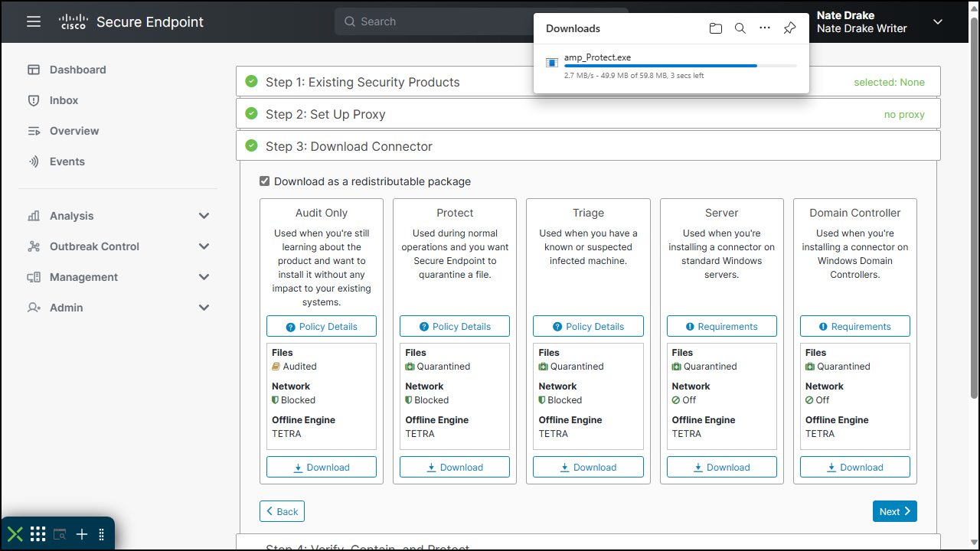Open the hamburger navigation menu
Screen dimensions: 980x551
pos(33,21)
